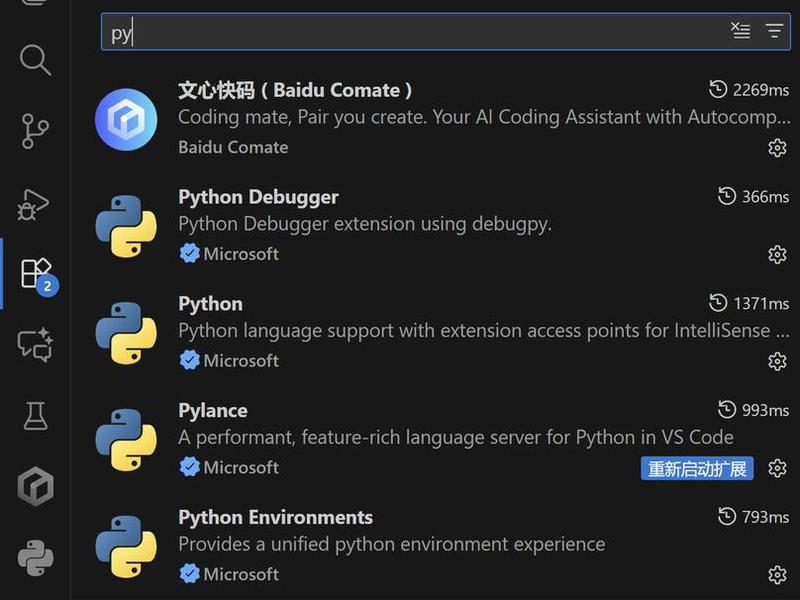Open the Python Environments title

(x=276, y=517)
